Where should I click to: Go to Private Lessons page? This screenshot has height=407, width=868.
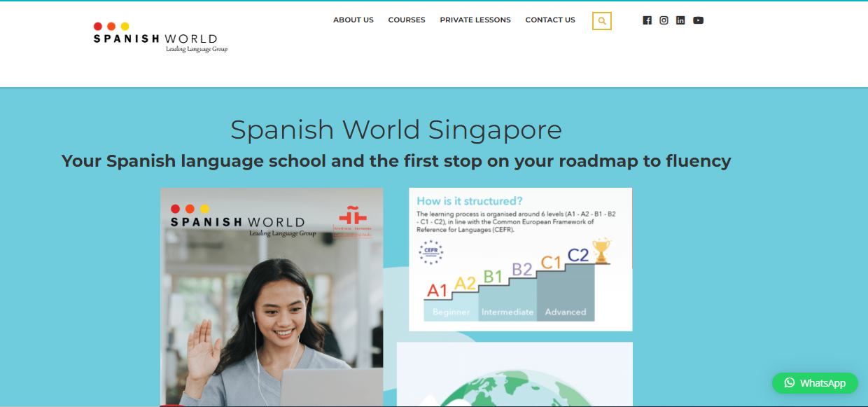coord(475,20)
